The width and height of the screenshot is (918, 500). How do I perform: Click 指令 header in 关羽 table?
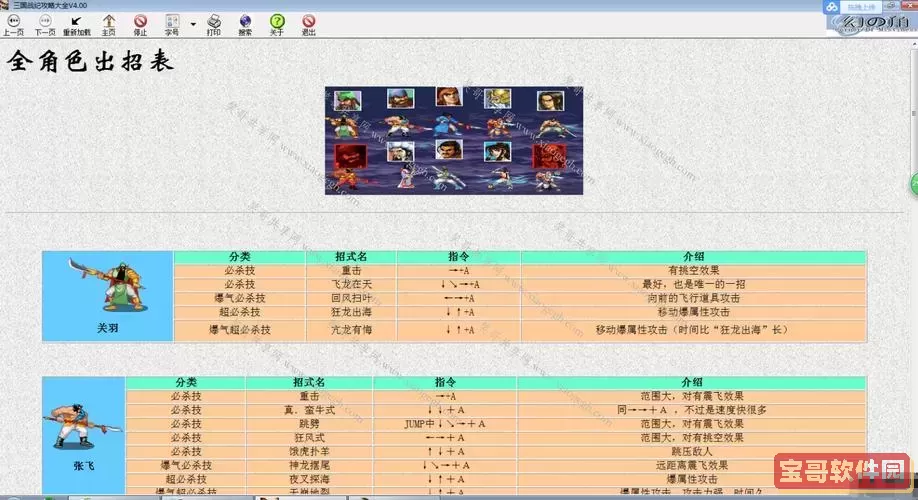point(459,256)
